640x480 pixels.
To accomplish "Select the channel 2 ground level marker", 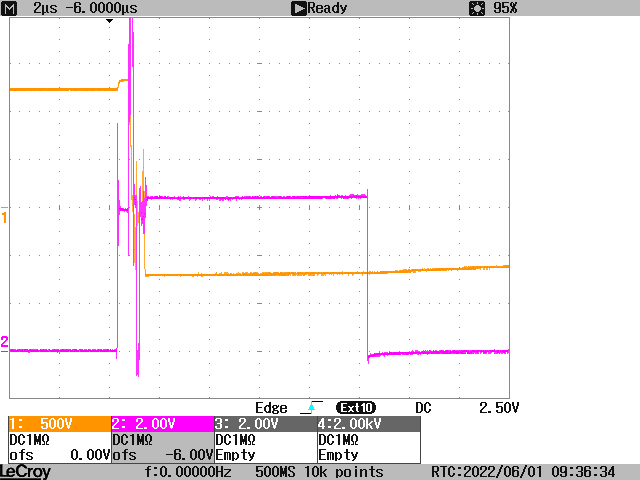I will click(x=4, y=344).
